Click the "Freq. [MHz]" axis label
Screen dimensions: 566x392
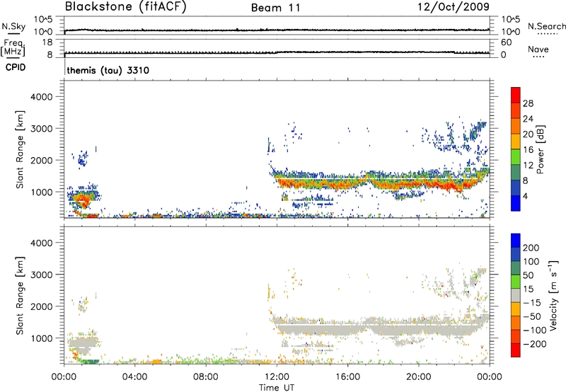[x=13, y=48]
